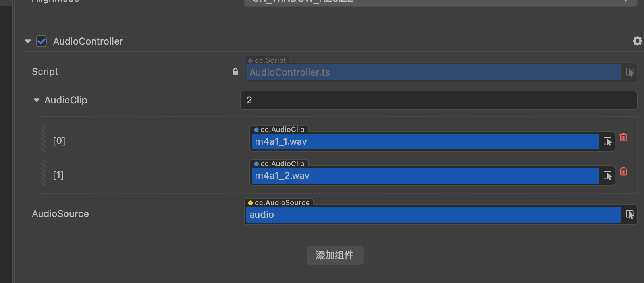This screenshot has width=644, height=283.
Task: Click the lock icon beside Script
Action: point(235,72)
